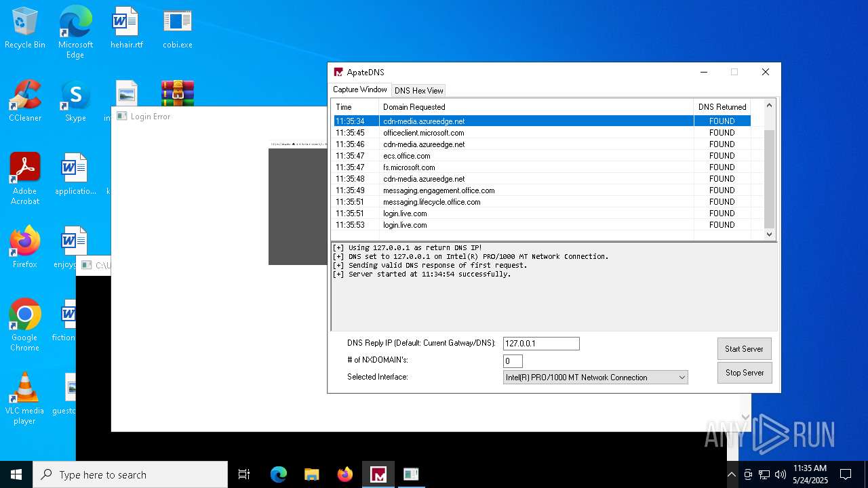868x488 pixels.
Task: Sort by DNS Returned column header
Action: click(x=722, y=106)
